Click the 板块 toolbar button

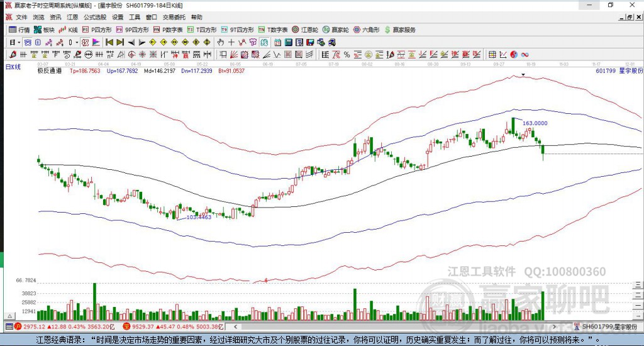click(45, 30)
